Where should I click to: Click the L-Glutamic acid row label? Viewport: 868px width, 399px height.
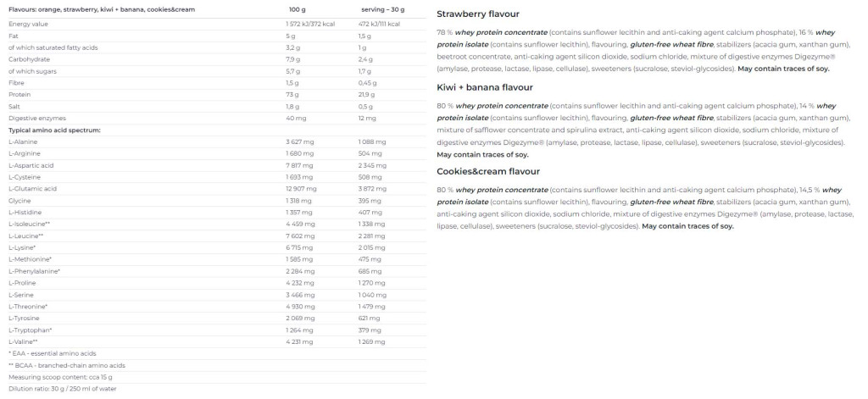33,188
